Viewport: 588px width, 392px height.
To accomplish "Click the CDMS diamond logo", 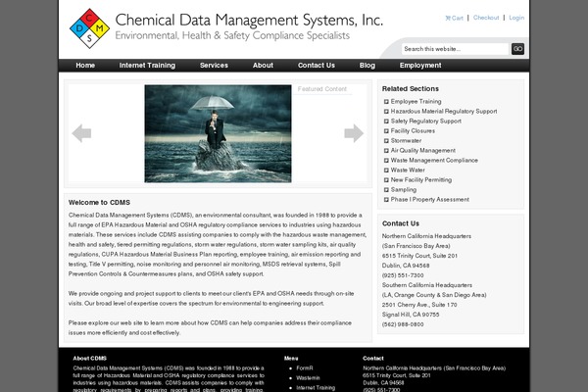I will (x=89, y=28).
